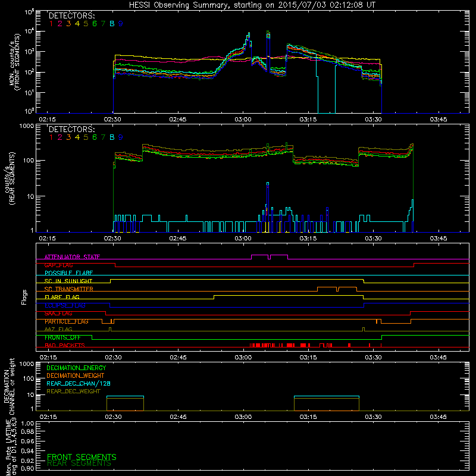
Task: Click the DECIMATION CHANNEL or weight axis label
Action: [9, 386]
